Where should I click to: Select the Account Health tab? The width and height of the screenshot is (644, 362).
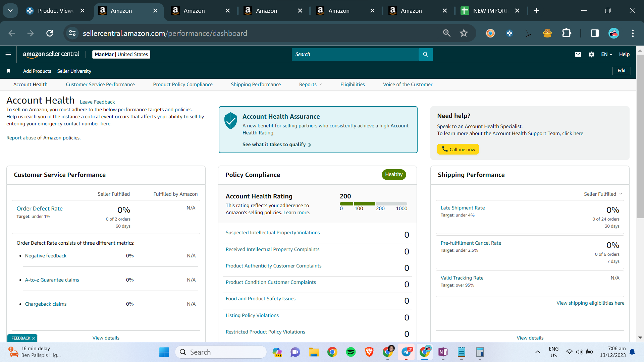point(31,84)
